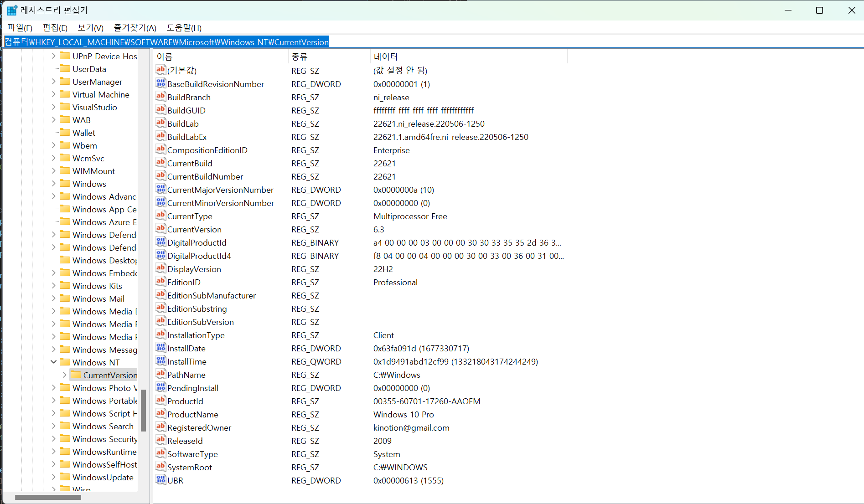
Task: Click the DigitalProductId4 binary value icon
Action: 160,255
